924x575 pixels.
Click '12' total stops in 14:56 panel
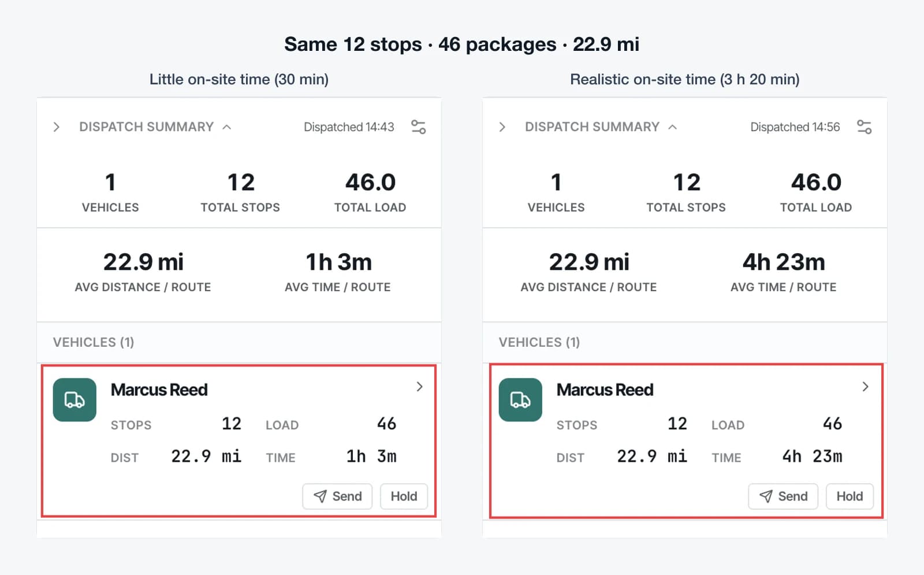(687, 183)
